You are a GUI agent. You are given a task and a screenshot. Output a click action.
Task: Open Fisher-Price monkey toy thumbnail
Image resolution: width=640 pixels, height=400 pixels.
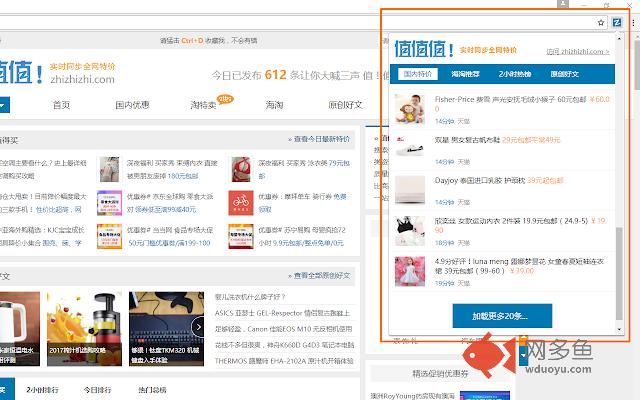(410, 109)
